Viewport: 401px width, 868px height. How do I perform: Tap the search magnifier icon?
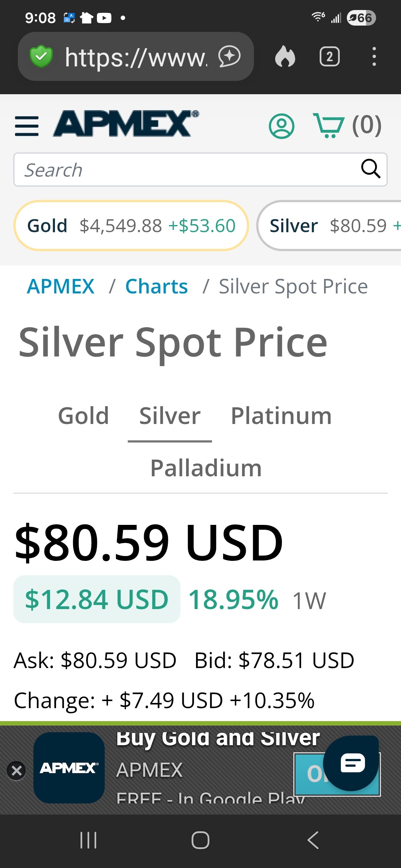click(x=370, y=169)
